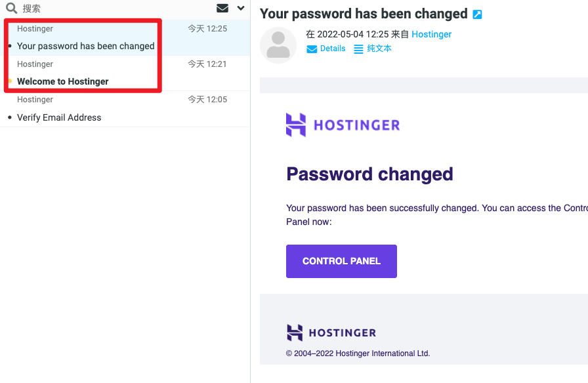Open the dropdown next to the envelope icon

point(240,9)
